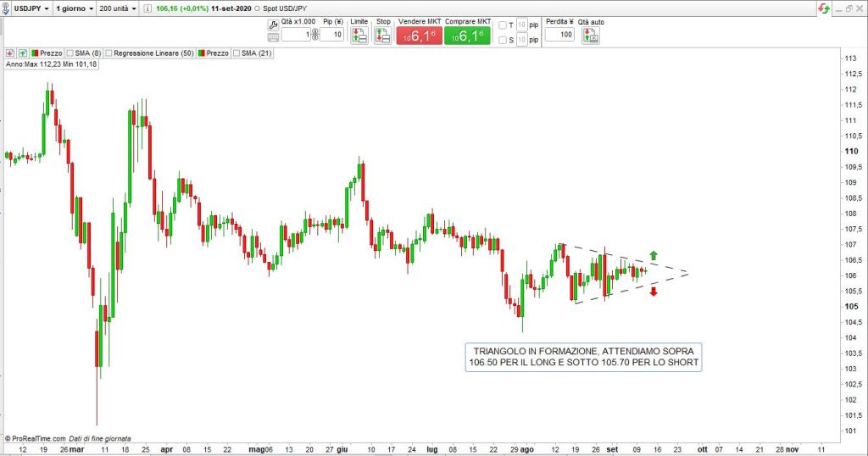Open the wrench trading settings icon
This screenshot has height=456, width=868.
pyautogui.click(x=273, y=25)
